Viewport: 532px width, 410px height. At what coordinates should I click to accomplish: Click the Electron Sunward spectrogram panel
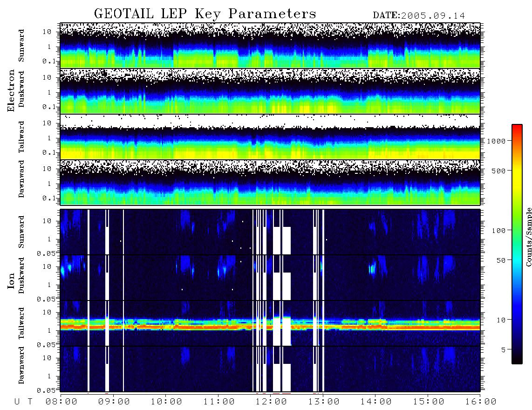270,45
